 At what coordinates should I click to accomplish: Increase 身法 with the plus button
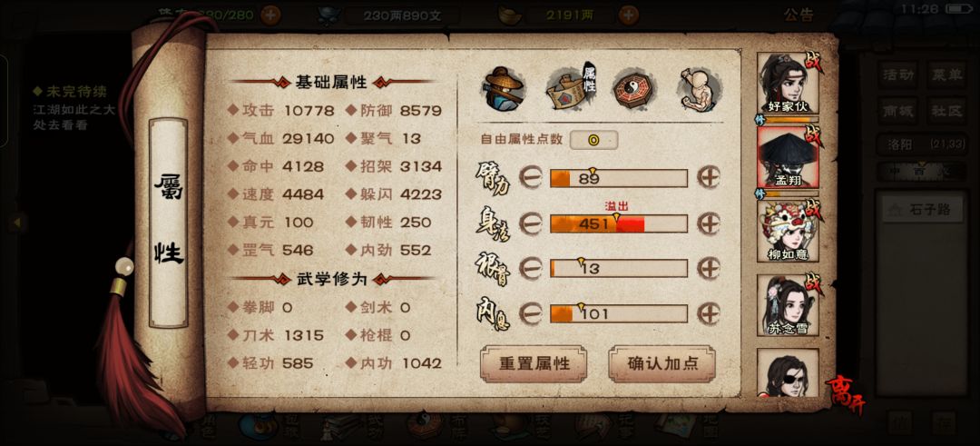(x=708, y=223)
